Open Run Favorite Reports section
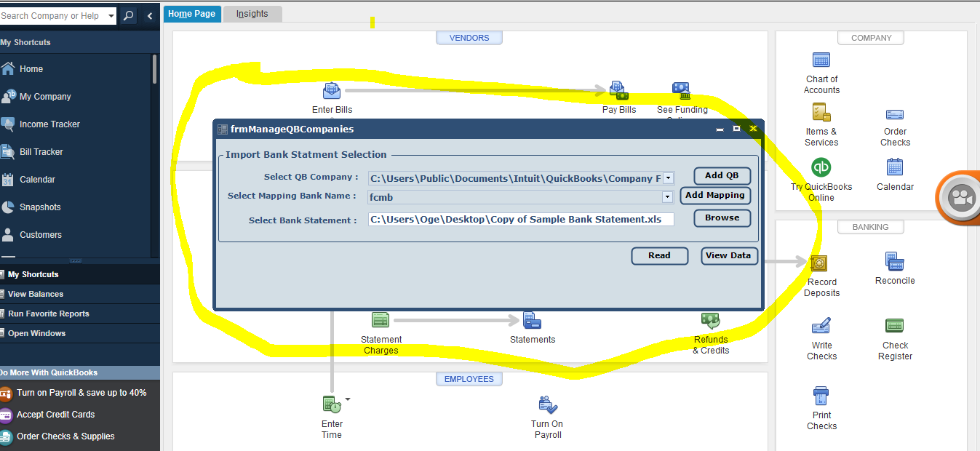This screenshot has width=980, height=451. pyautogui.click(x=80, y=314)
